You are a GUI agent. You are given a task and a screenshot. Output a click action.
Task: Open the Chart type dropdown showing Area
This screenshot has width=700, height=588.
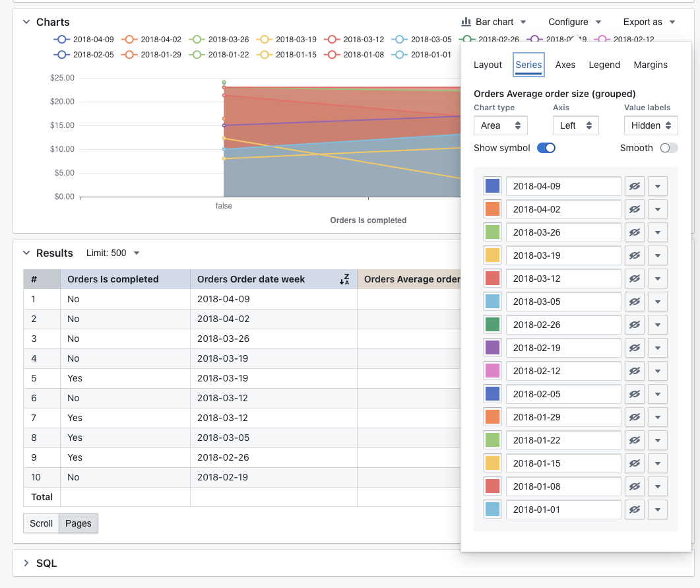(x=500, y=125)
